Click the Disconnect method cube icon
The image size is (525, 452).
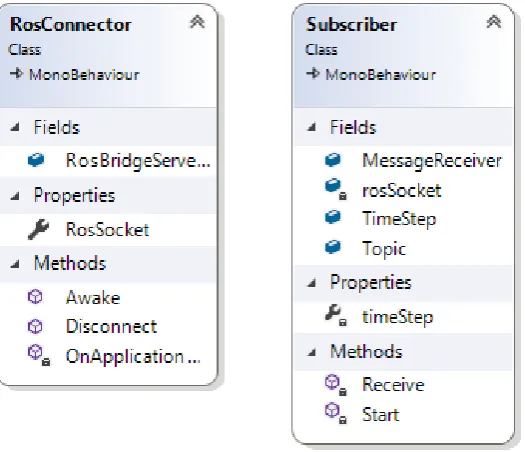35,326
